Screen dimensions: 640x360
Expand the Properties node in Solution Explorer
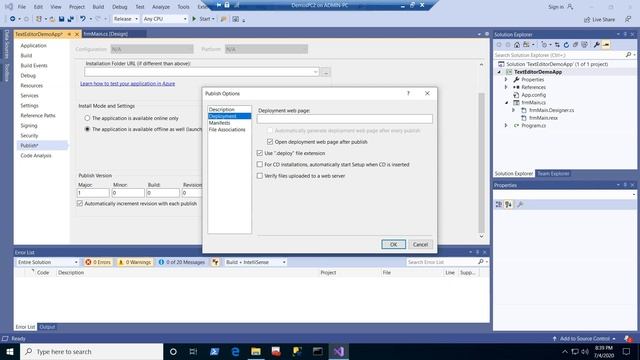coord(506,80)
